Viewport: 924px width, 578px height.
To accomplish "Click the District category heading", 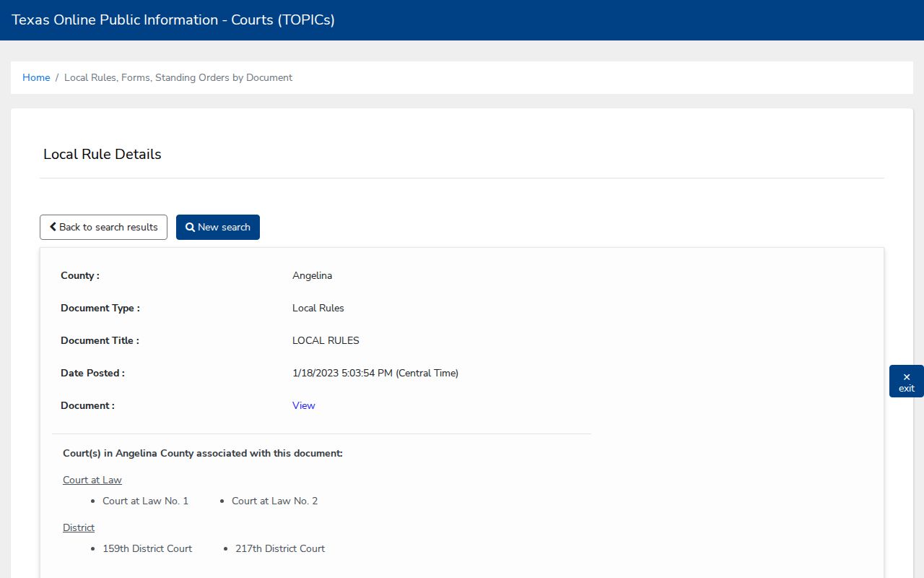I will 79,527.
